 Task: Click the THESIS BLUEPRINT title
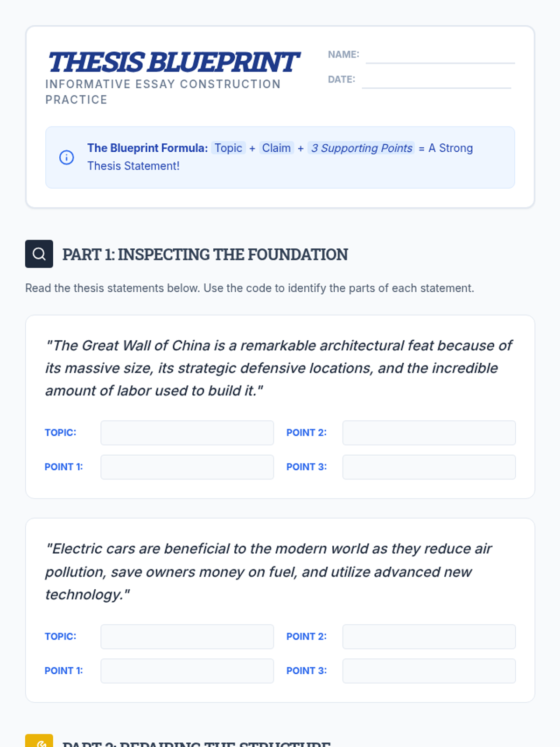point(173,62)
